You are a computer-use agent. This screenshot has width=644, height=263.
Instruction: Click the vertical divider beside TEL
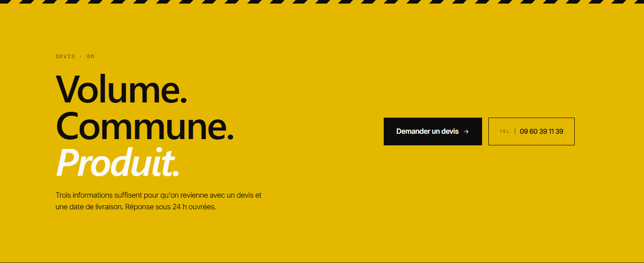(515, 131)
